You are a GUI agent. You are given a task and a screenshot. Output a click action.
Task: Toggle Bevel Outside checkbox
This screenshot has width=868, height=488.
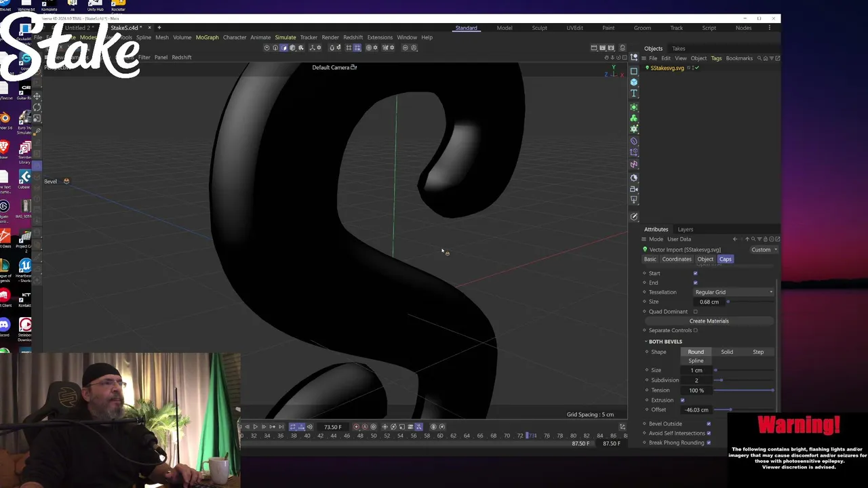coord(709,424)
